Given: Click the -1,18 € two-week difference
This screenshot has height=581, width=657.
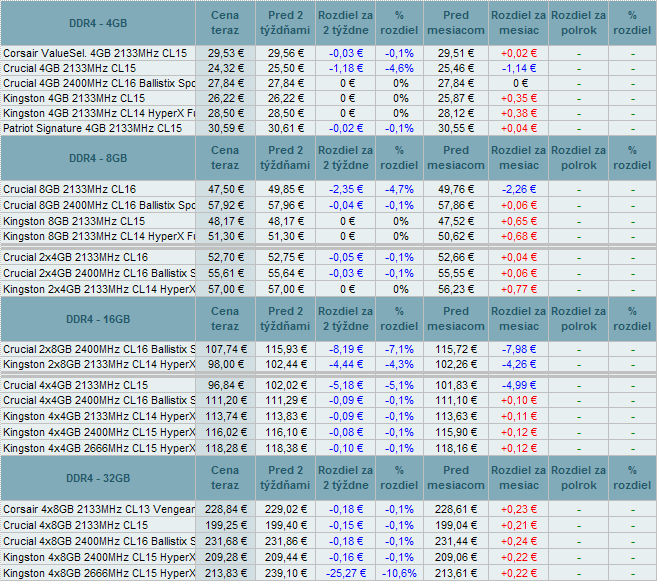Looking at the screenshot, I should pos(346,68).
